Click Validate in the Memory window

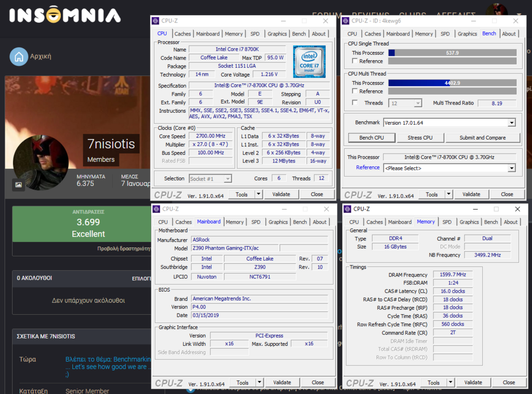(x=473, y=383)
